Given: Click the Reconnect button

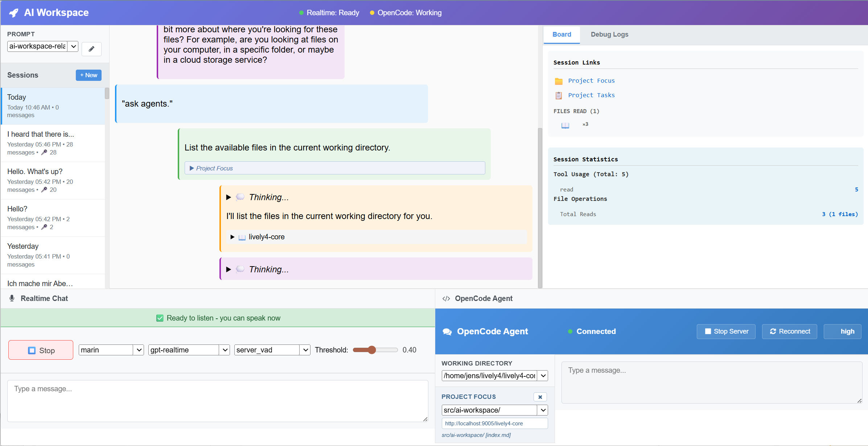Looking at the screenshot, I should tap(789, 331).
